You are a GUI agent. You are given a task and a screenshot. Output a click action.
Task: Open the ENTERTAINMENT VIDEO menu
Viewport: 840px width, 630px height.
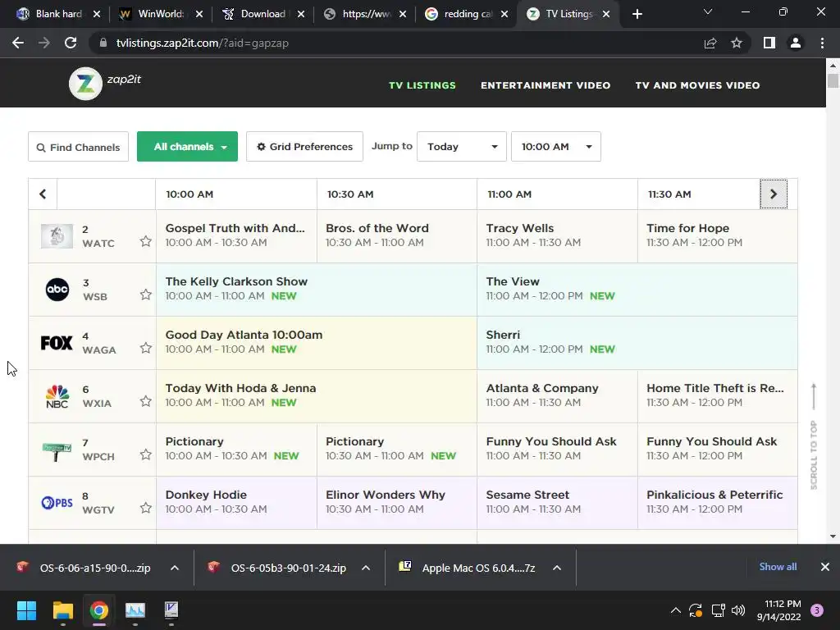pos(546,85)
